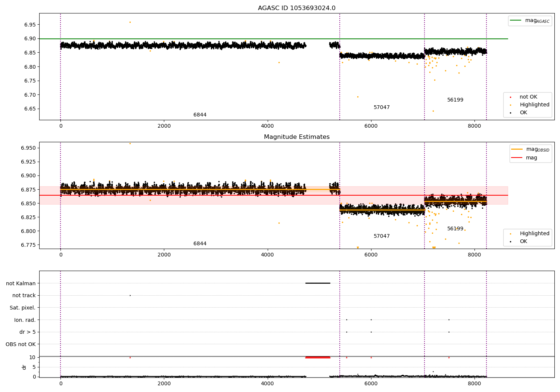
Task: Click the 'not track' row label
Action: pos(24,295)
